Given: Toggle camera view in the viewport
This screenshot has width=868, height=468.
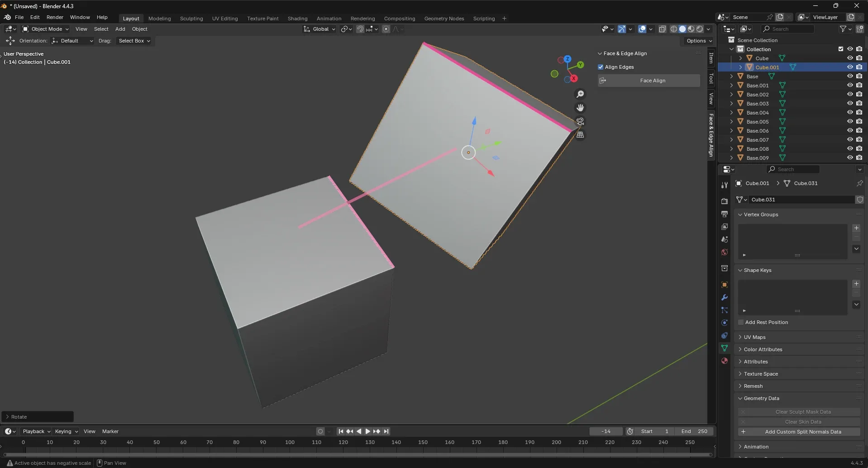Looking at the screenshot, I should (580, 121).
